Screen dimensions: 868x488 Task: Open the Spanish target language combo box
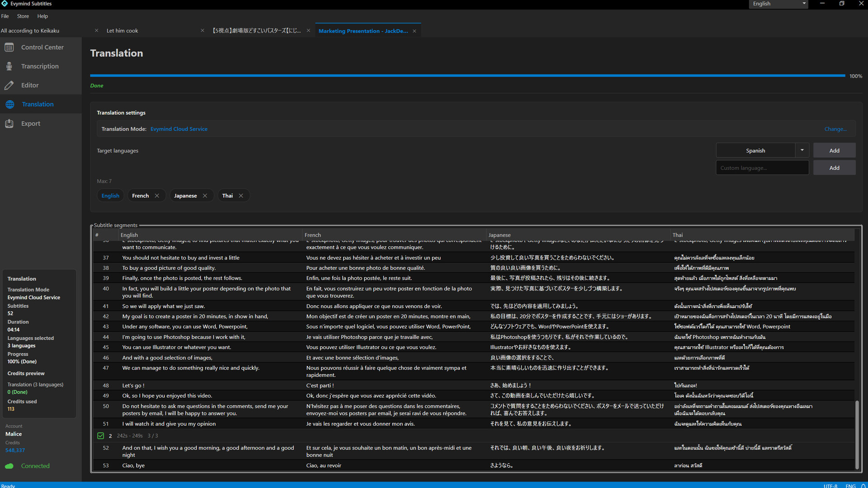coord(755,150)
